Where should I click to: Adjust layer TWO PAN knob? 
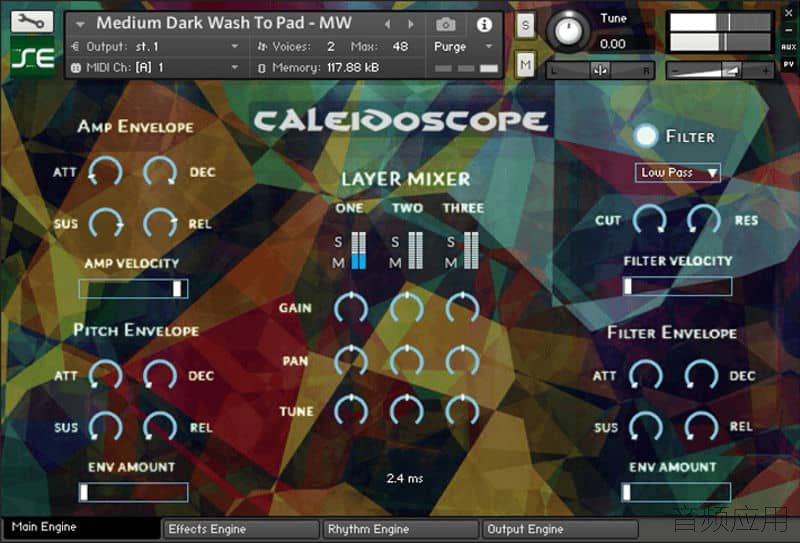tap(407, 361)
